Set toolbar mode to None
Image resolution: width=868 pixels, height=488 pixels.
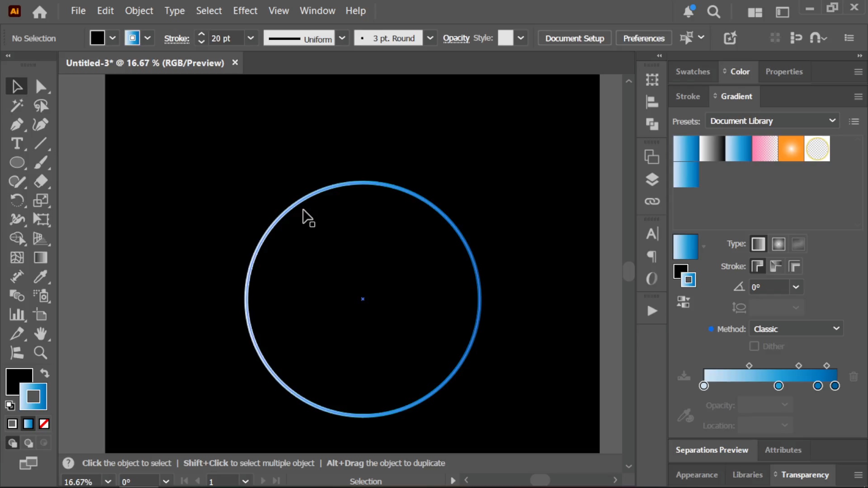(44, 423)
